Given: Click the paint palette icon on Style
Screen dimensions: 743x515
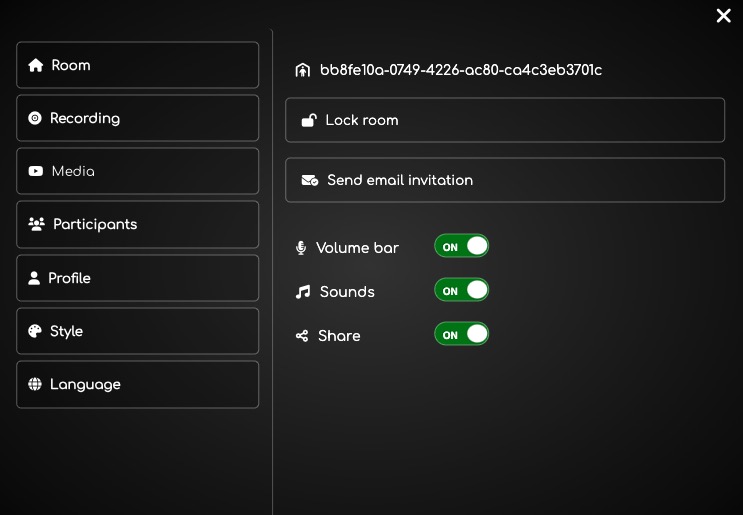Looking at the screenshot, I should pyautogui.click(x=35, y=331).
